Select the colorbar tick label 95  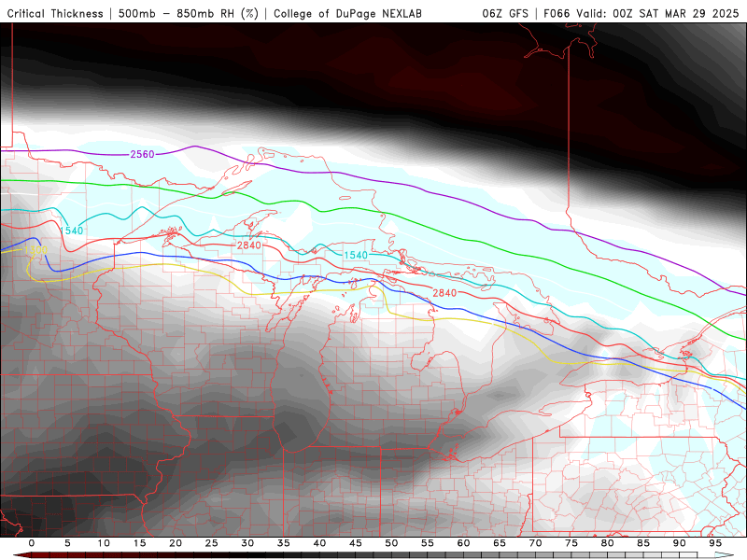pos(715,543)
